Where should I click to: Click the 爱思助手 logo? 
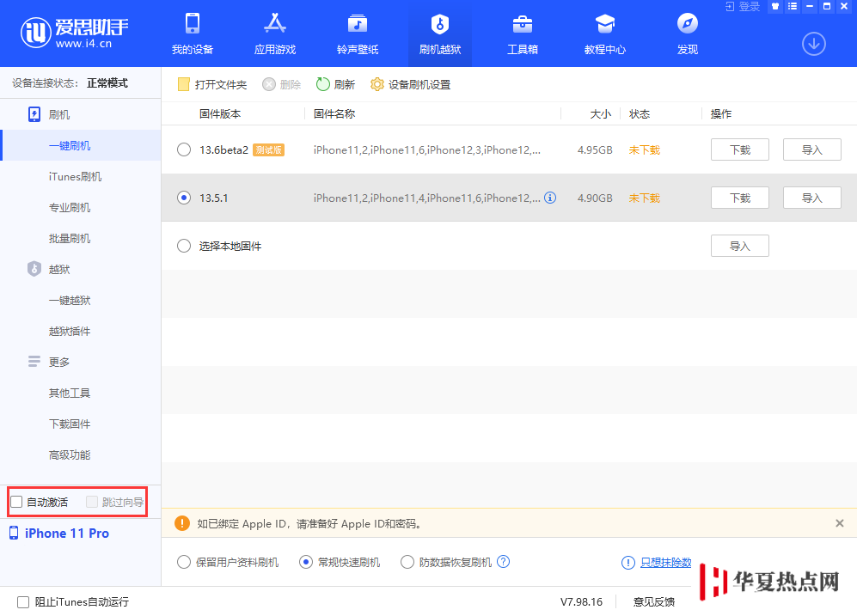pyautogui.click(x=75, y=33)
